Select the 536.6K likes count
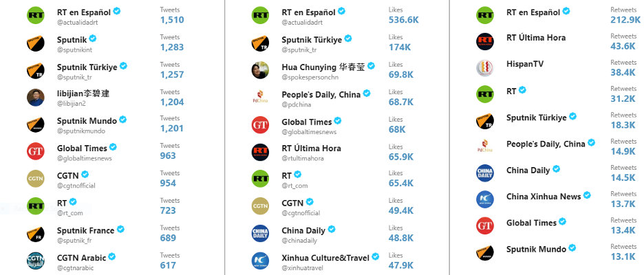Viewport: 644px width, 275px height. [404, 20]
